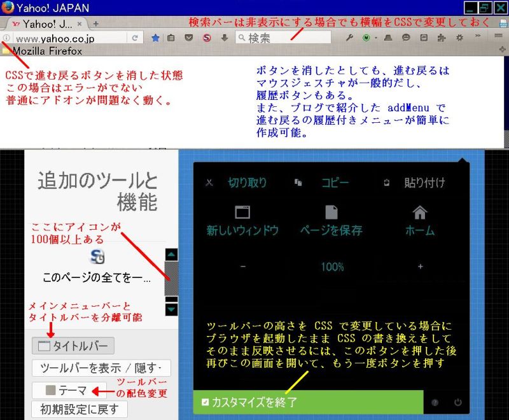This screenshot has width=509, height=420.
Task: Toggle the カスタマイズを終了 checkbox
Action: pyautogui.click(x=205, y=402)
